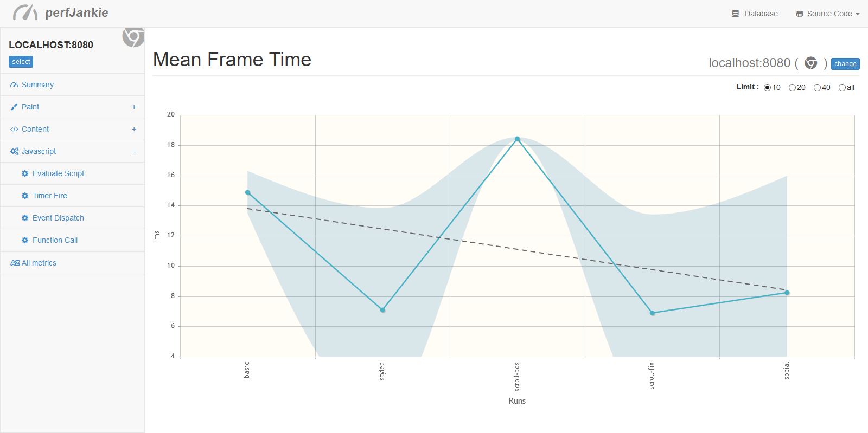Click the Content code brackets icon

(x=14, y=129)
